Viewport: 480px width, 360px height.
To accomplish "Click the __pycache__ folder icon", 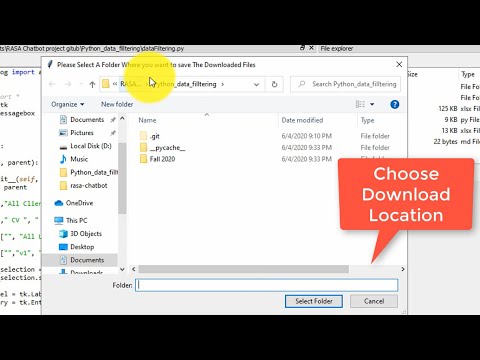I will pyautogui.click(x=143, y=147).
